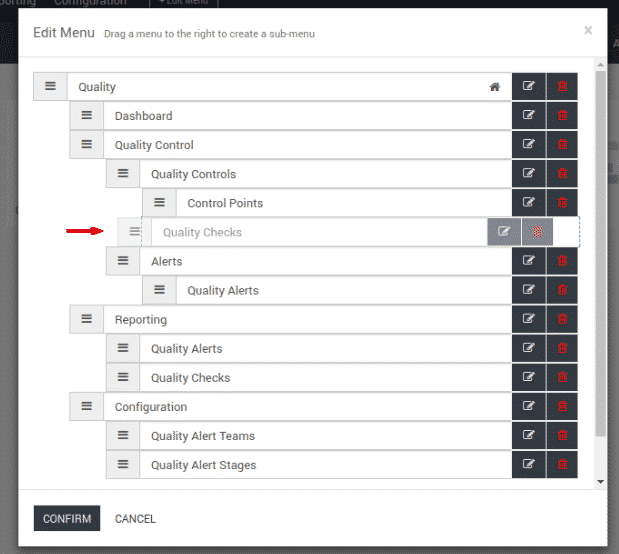Select the root Quality menu row
The width and height of the screenshot is (619, 554).
point(280,87)
